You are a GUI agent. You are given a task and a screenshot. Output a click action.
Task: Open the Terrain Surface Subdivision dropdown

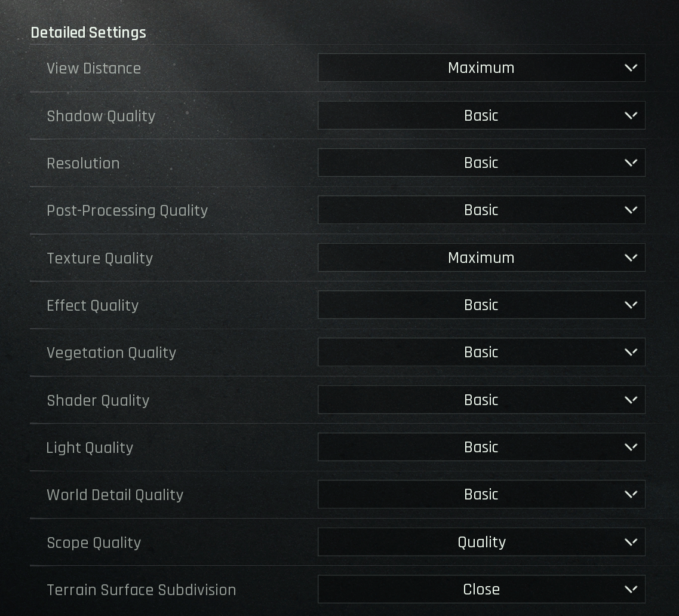[481, 589]
